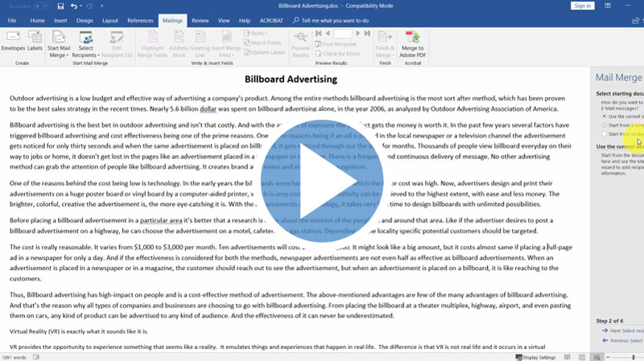The height and width of the screenshot is (361, 644).
Task: Click the Envelopes icon in the ribbon
Action: click(14, 42)
